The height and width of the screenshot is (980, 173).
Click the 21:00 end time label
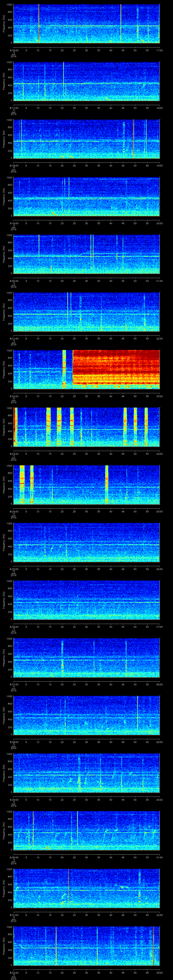160,281
